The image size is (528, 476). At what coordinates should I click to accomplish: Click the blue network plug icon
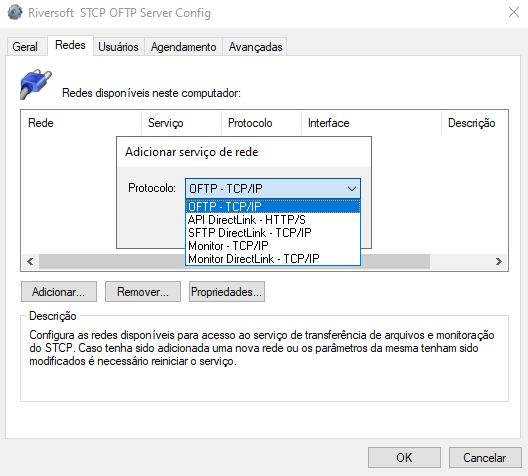(36, 84)
